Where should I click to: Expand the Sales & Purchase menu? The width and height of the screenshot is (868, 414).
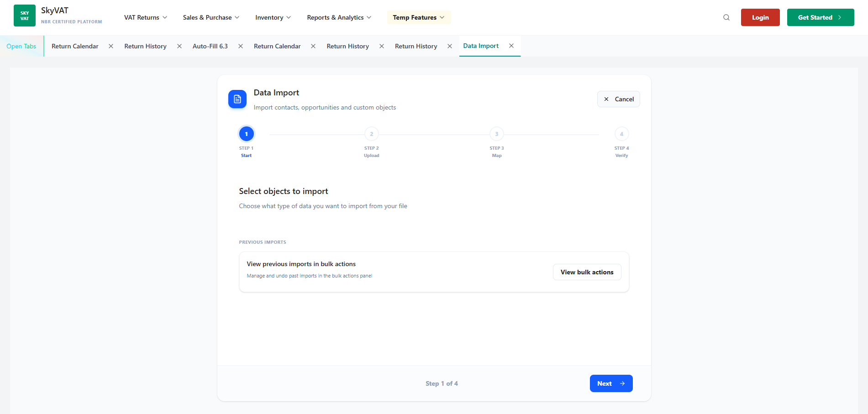click(211, 17)
